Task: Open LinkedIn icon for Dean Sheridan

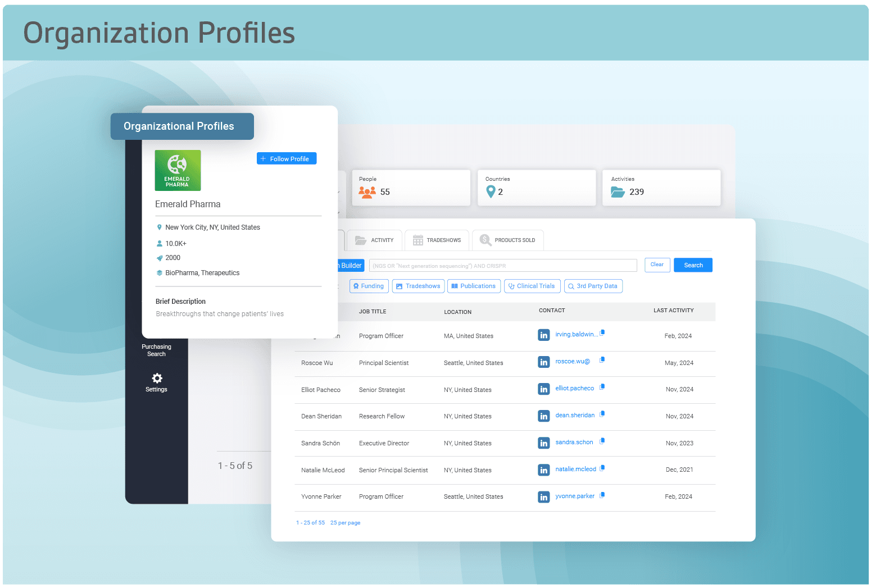Action: [544, 416]
